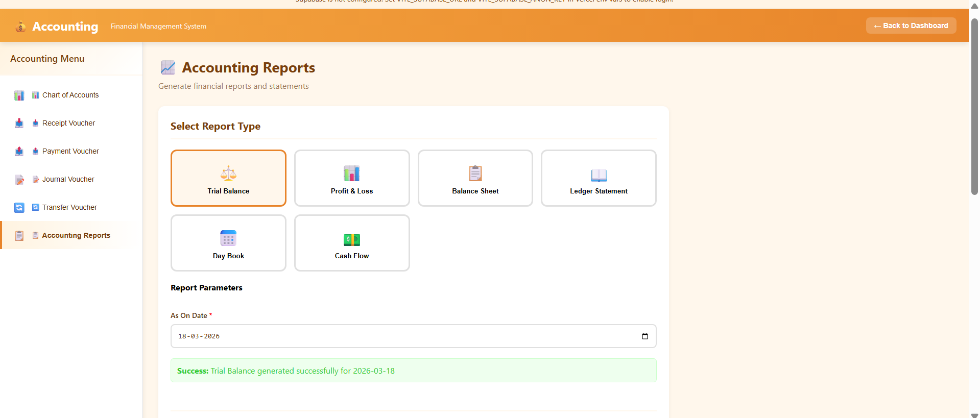
Task: Click the scroll-down arrow of the scrollbar
Action: (x=974, y=414)
